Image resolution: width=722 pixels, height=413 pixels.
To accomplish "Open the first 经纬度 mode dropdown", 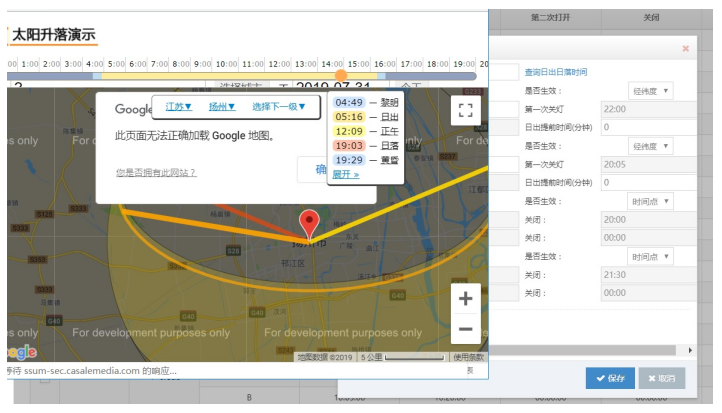I will [x=651, y=91].
